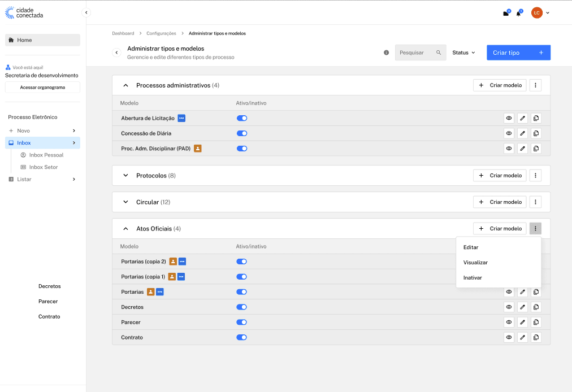Image resolution: width=572 pixels, height=392 pixels.
Task: Collapse the Processos administrativos section
Action: [x=125, y=85]
